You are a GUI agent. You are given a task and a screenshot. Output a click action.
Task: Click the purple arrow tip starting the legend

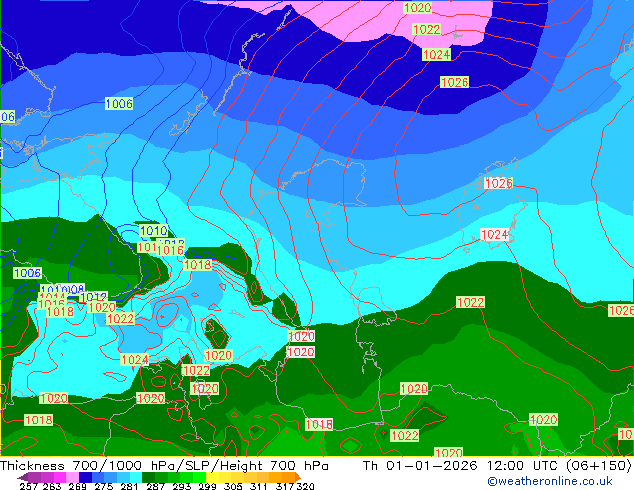pyautogui.click(x=22, y=477)
